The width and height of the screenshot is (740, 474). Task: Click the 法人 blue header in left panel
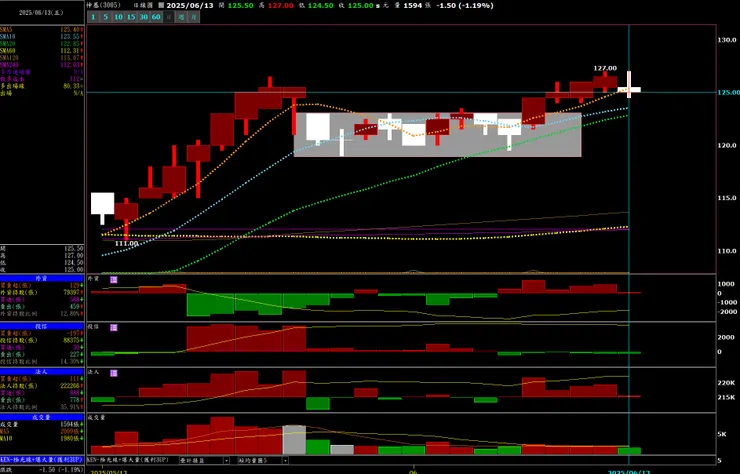(42, 372)
